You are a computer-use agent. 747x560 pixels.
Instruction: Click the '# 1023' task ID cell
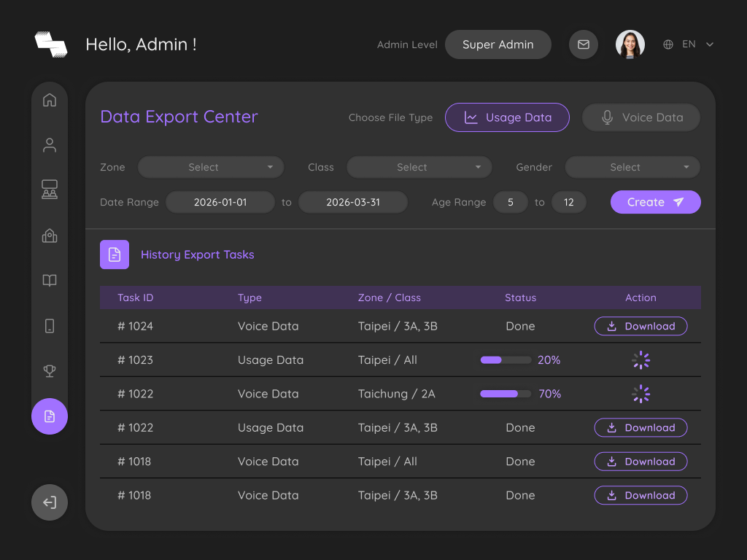(135, 360)
